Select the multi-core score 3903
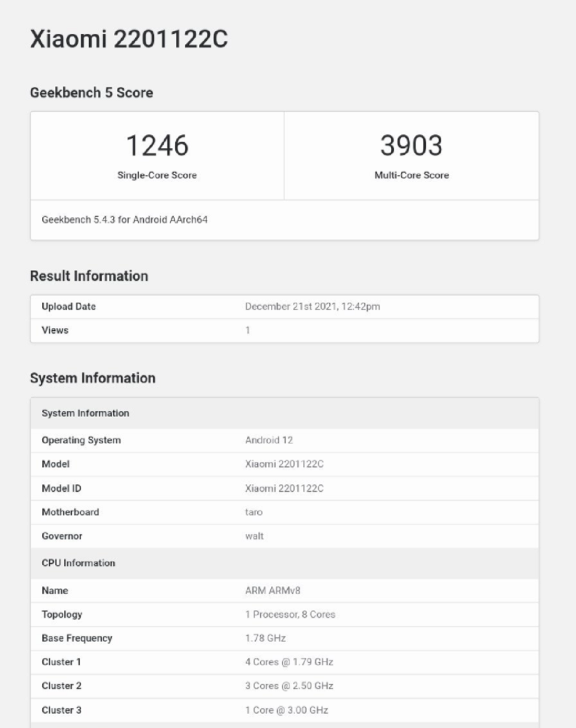Image resolution: width=576 pixels, height=728 pixels. tap(411, 145)
